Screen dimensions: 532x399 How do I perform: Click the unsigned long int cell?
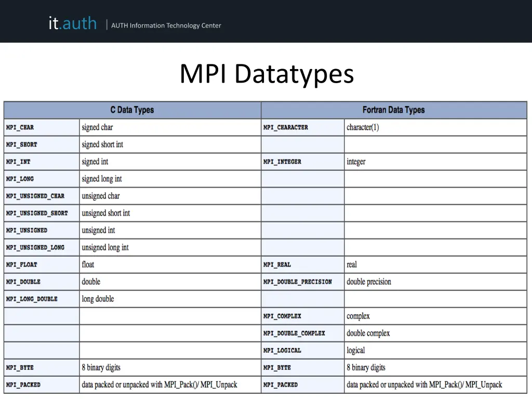click(x=170, y=248)
